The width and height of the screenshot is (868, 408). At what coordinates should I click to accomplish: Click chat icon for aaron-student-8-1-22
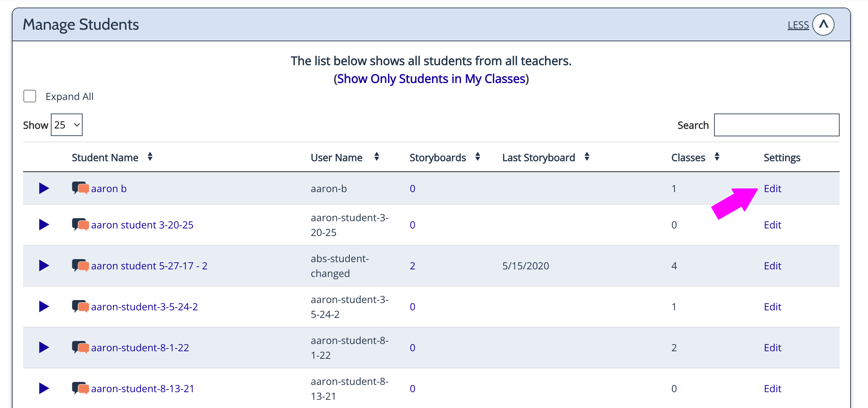[x=80, y=347]
